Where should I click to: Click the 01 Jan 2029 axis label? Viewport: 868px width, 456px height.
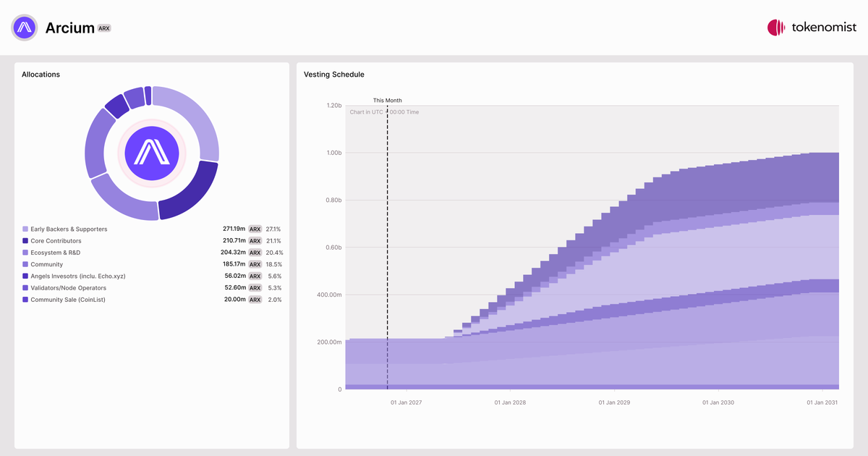coord(616,402)
